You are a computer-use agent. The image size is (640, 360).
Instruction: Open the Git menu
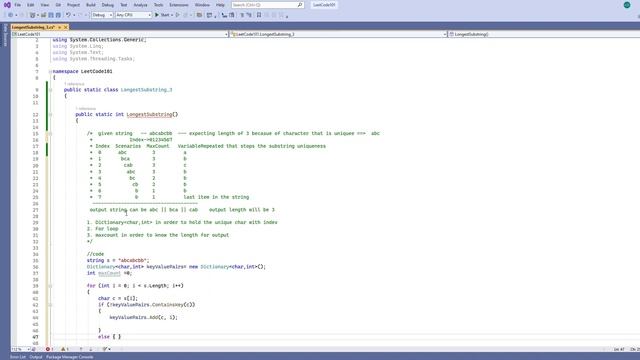click(x=58, y=5)
